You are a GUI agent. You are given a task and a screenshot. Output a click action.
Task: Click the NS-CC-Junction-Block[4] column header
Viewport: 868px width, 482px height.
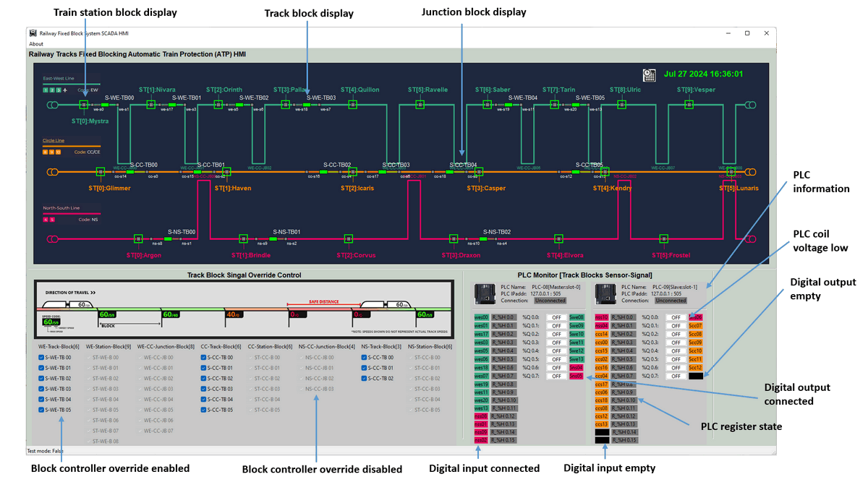328,347
